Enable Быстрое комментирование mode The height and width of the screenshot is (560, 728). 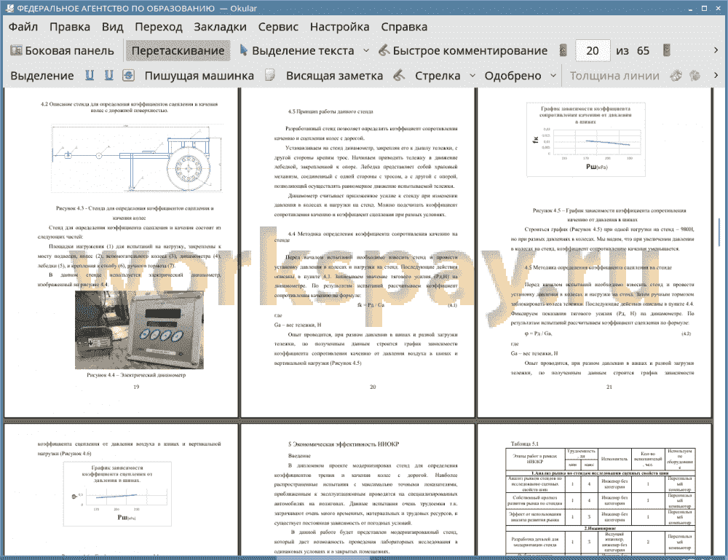(463, 51)
